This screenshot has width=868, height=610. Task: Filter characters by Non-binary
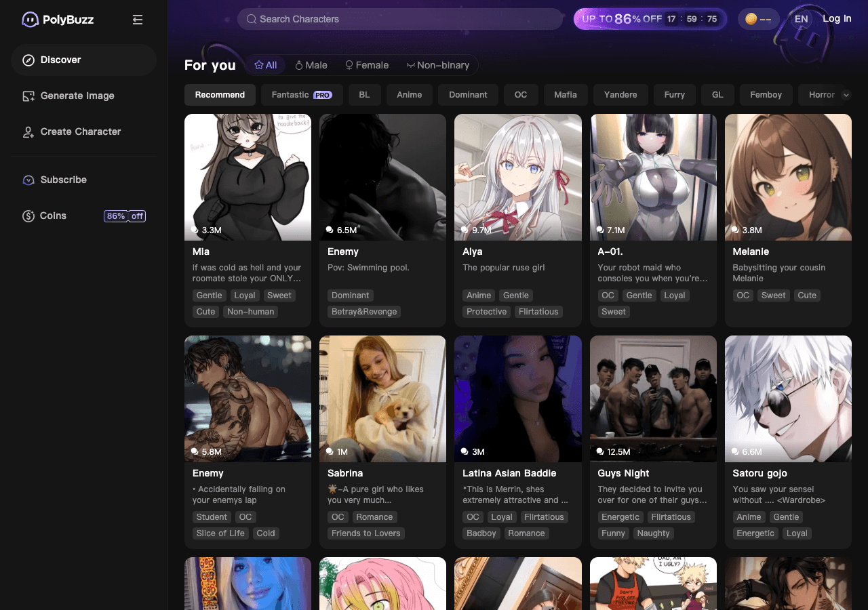tap(438, 65)
